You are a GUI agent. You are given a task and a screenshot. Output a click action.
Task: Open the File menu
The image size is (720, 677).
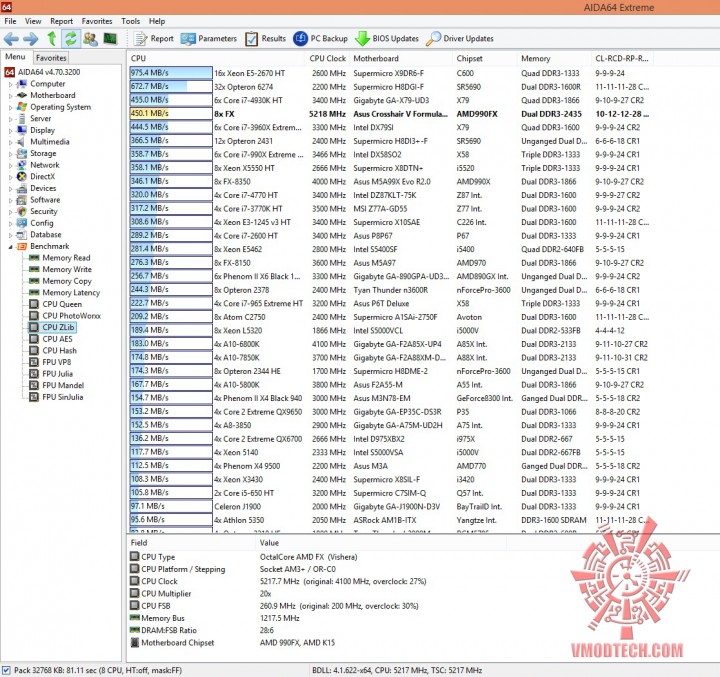(10, 21)
